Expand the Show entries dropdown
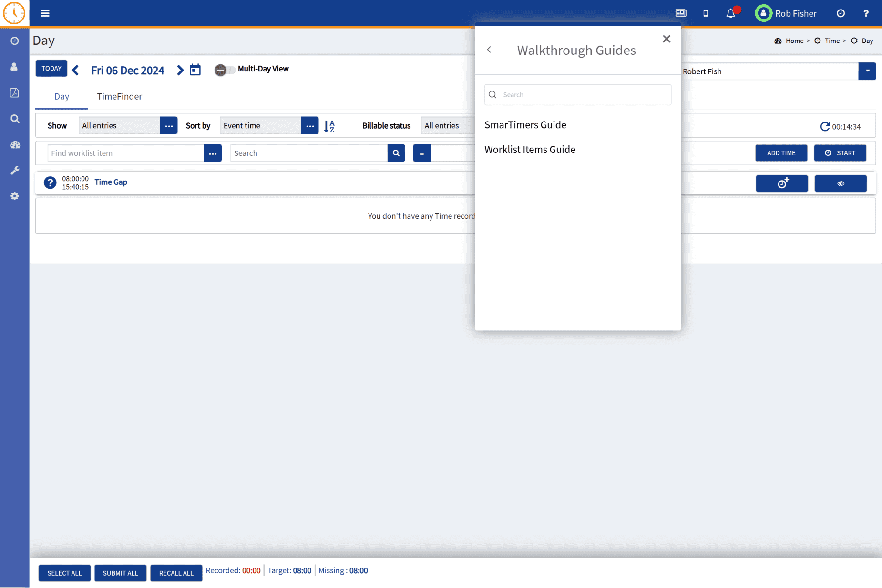 [x=168, y=126]
